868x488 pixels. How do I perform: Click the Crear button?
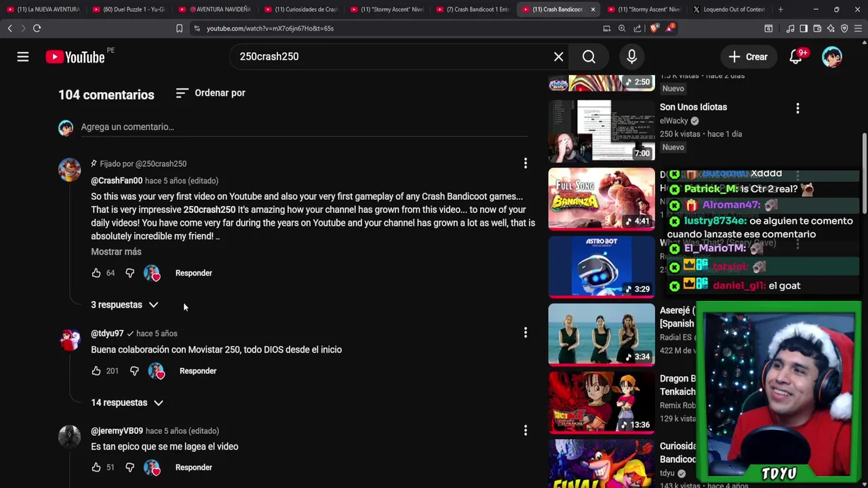[748, 57]
